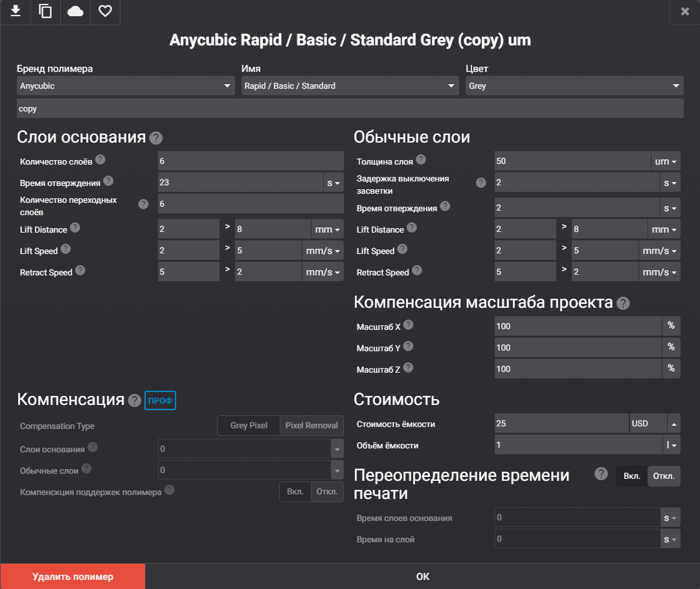The height and width of the screenshot is (589, 700).
Task: Select the Pixel Removal compensation type
Action: pos(311,426)
